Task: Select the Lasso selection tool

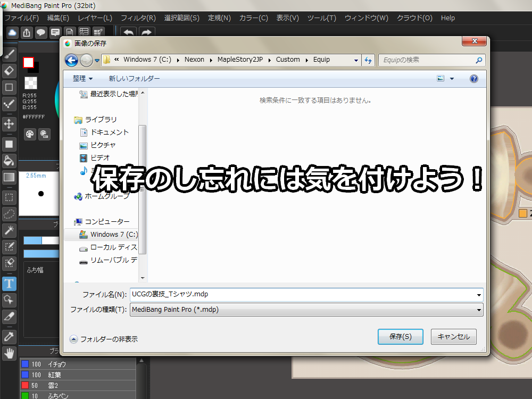Action: click(x=9, y=214)
